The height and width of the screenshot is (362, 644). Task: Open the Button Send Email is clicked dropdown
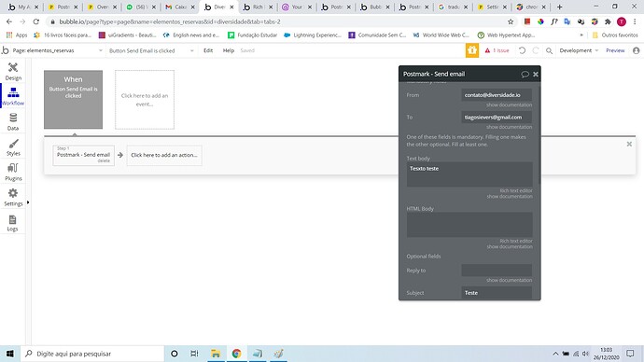[x=150, y=50]
